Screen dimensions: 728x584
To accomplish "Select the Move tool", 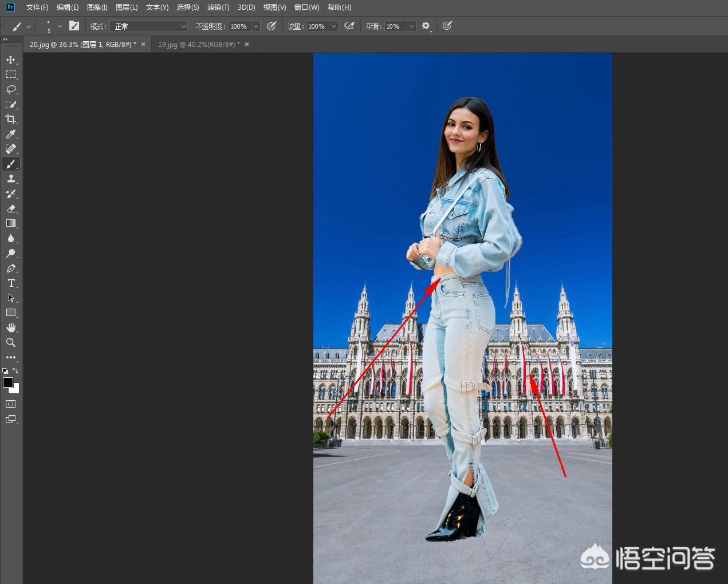I will 11,60.
